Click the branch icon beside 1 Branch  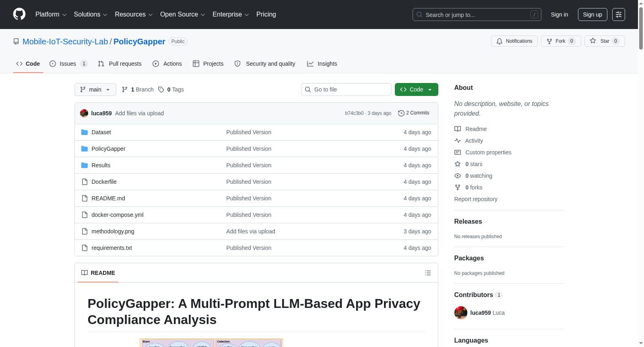tap(125, 89)
